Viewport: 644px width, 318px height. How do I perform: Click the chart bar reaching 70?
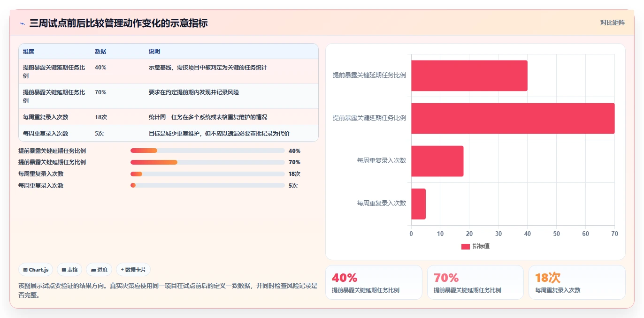click(x=513, y=118)
